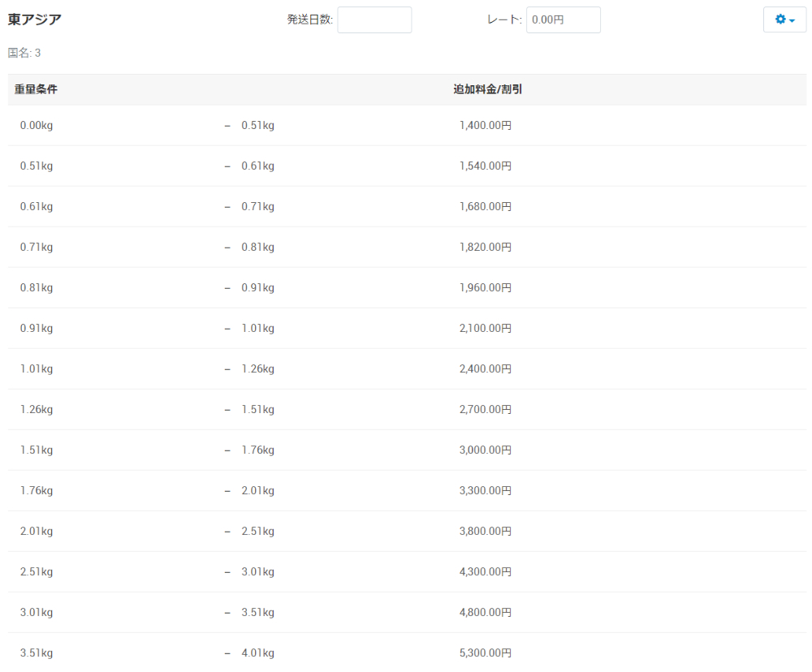Viewport: 812px width, 672px height.
Task: Focus the 発送日数 input field
Action: (374, 19)
